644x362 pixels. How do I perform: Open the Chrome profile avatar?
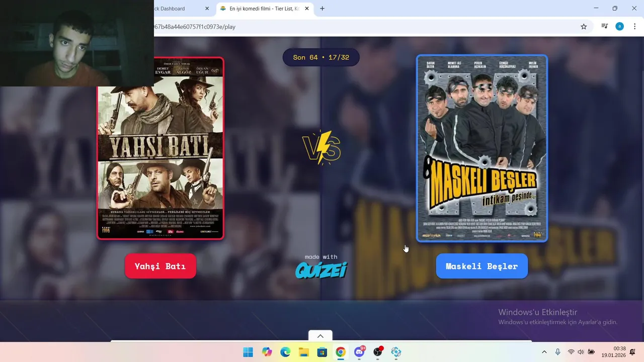pos(619,27)
